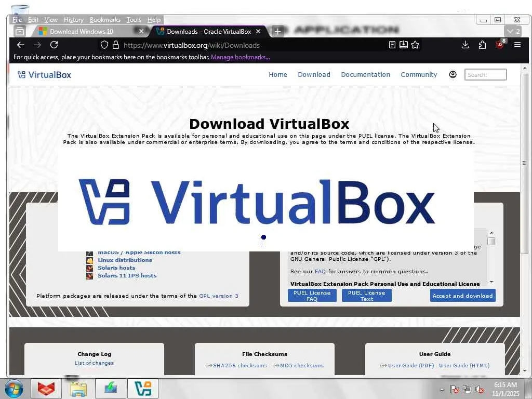The height and width of the screenshot is (399, 532).
Task: Open the File menu
Action: pyautogui.click(x=17, y=20)
